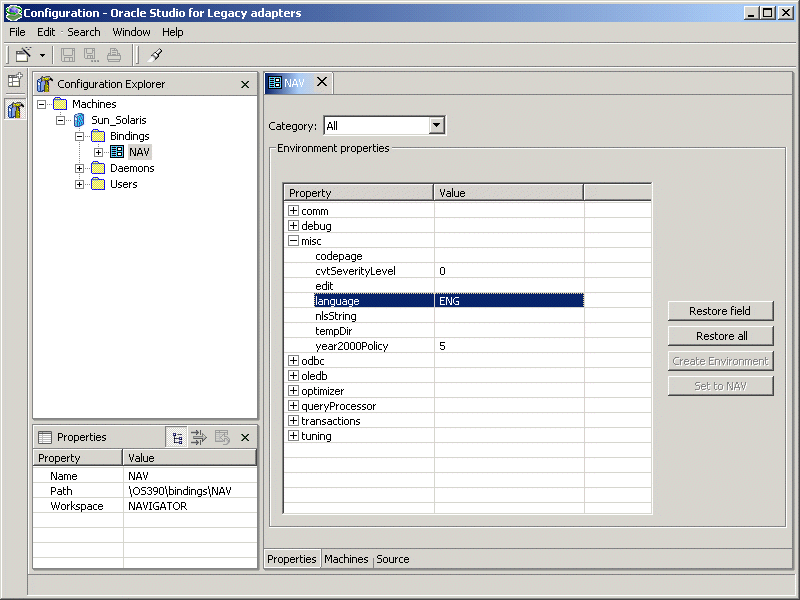The image size is (800, 600).
Task: Select the Users folder icon
Action: pyautogui.click(x=98, y=184)
